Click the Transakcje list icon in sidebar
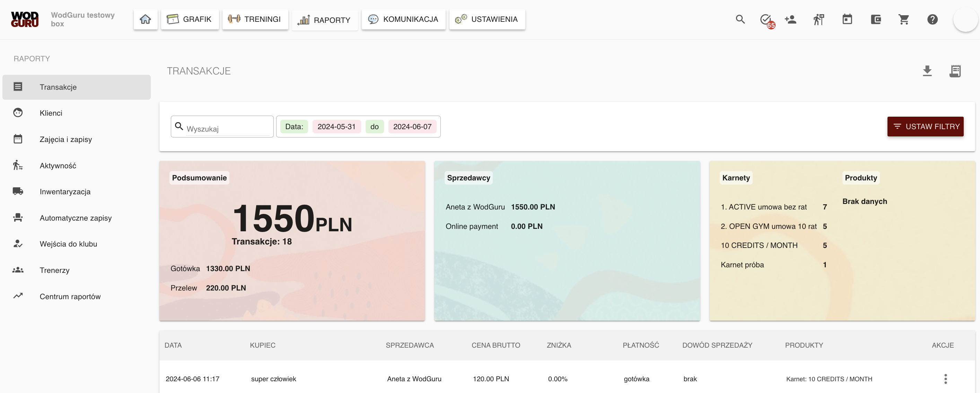 [18, 87]
